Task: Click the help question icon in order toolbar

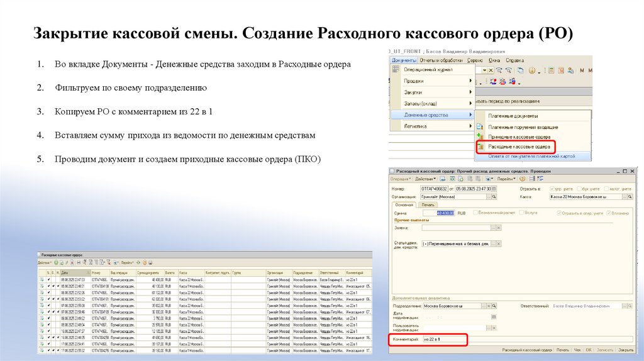Action: [522, 179]
